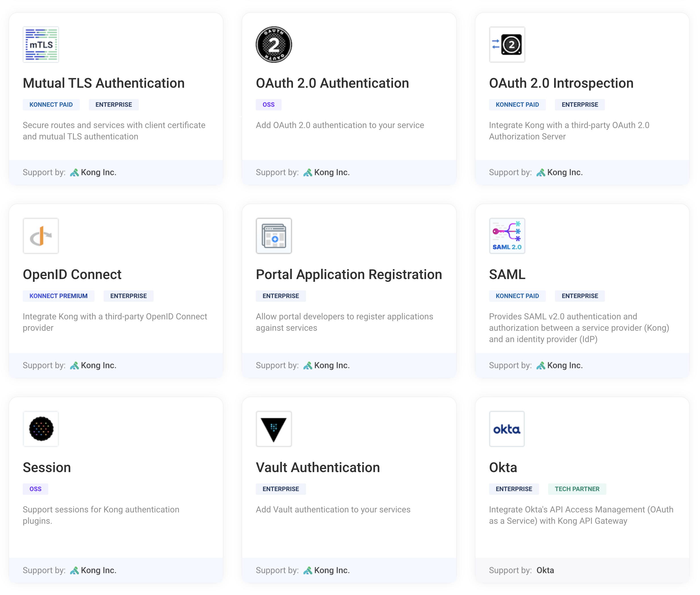Viewport: 700px width, 595px height.
Task: Click ENTERPRISE badge on Okta card
Action: 514,489
